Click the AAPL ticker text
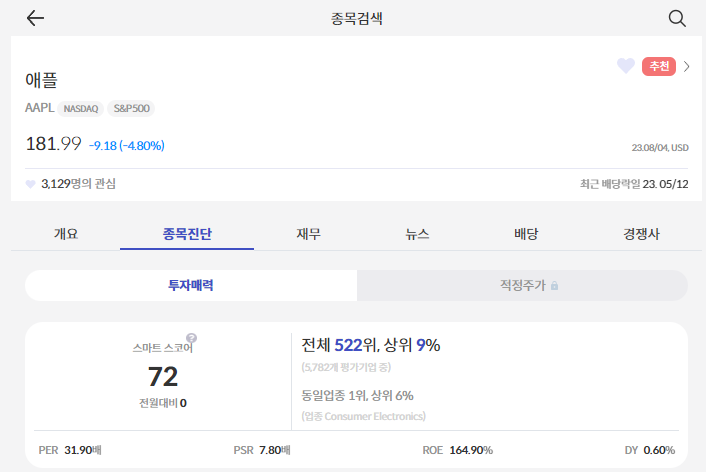Image resolution: width=706 pixels, height=472 pixels. pyautogui.click(x=40, y=108)
